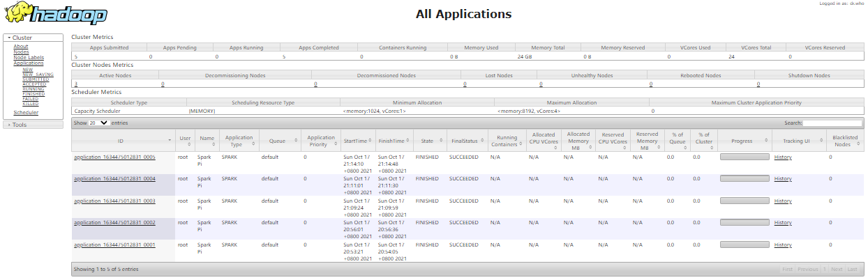Sort applications by Progress column
This screenshot has width=868, height=280.
click(x=742, y=141)
